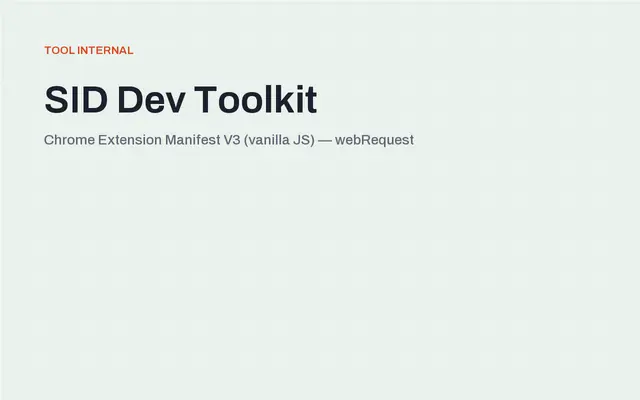Click "(vanilla" in the subtitle

click(x=267, y=140)
